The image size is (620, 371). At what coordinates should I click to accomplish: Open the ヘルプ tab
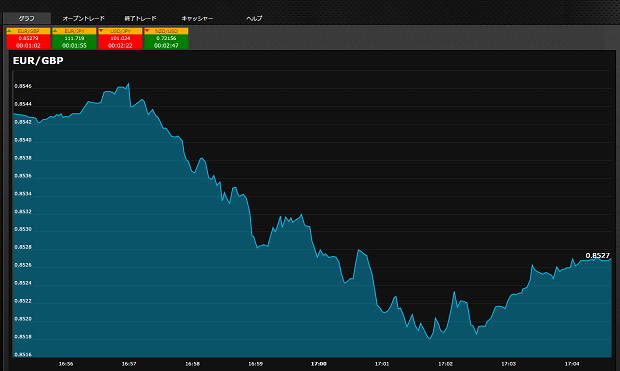[x=254, y=18]
